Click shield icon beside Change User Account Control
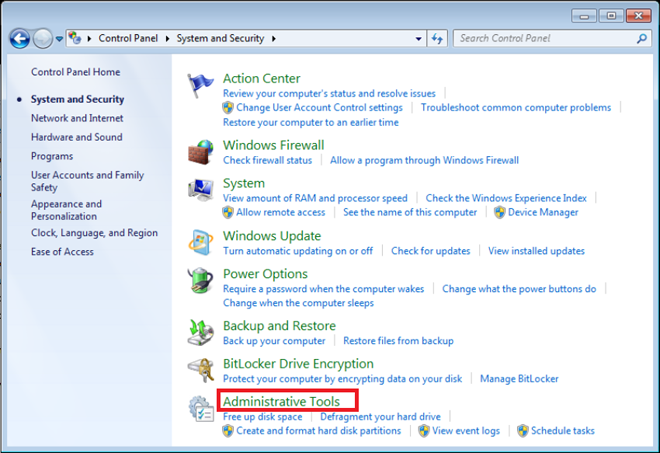660x453 pixels. point(228,108)
